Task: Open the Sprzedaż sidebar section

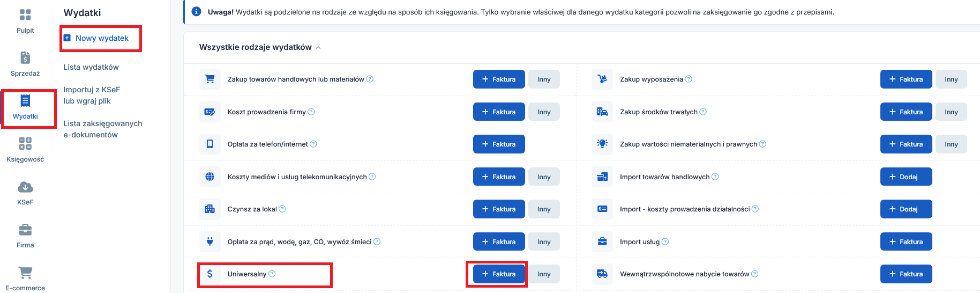Action: [x=25, y=64]
